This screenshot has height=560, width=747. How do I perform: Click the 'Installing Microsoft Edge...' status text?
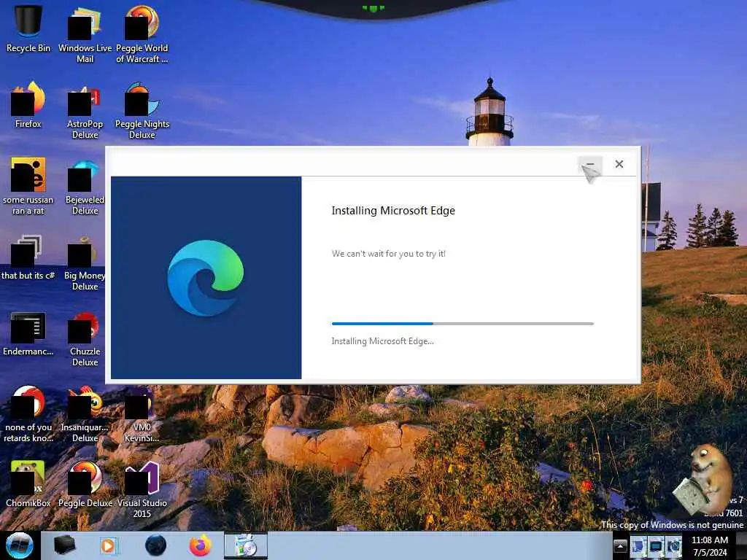382,341
